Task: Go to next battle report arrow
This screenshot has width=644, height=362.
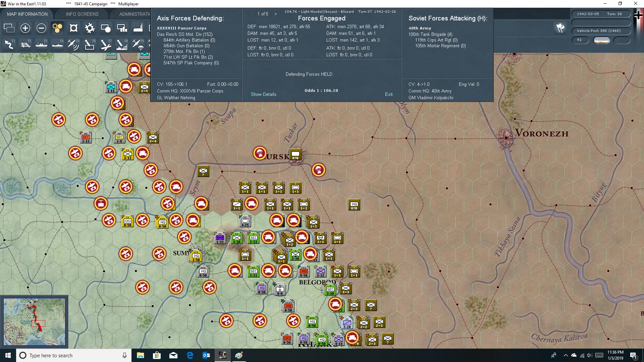Action: [276, 14]
